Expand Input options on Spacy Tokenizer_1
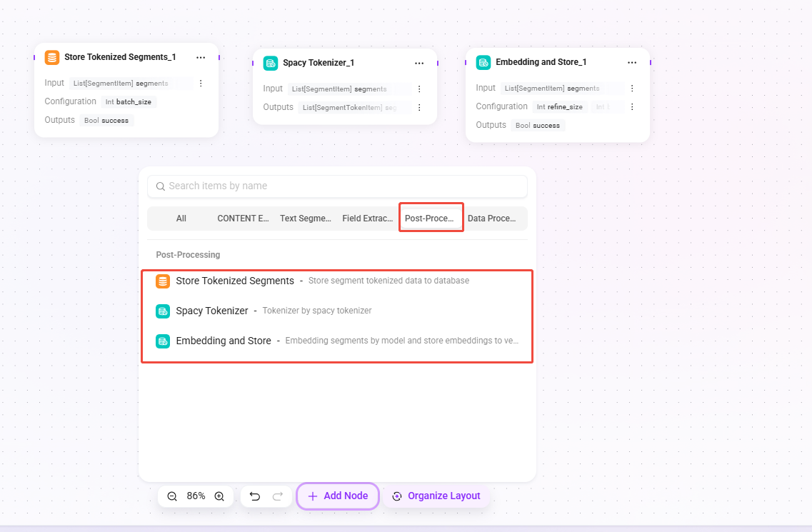Viewport: 812px width, 532px height. [x=419, y=89]
